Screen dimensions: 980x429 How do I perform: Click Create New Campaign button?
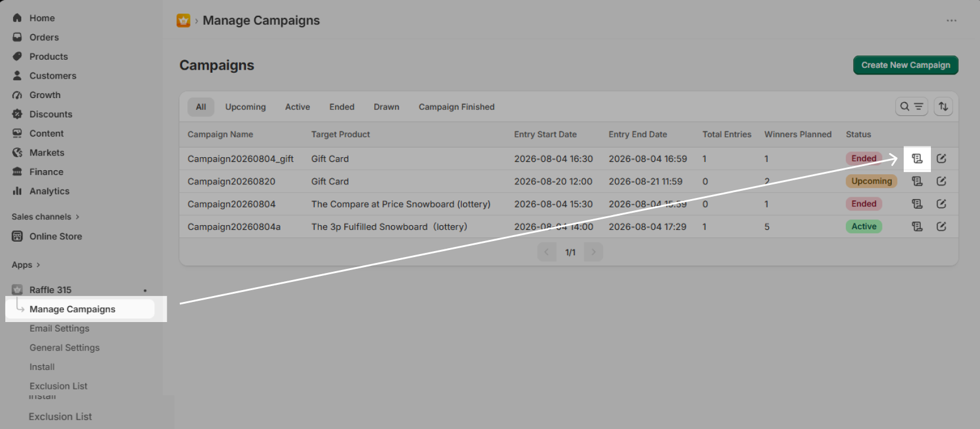(x=905, y=65)
